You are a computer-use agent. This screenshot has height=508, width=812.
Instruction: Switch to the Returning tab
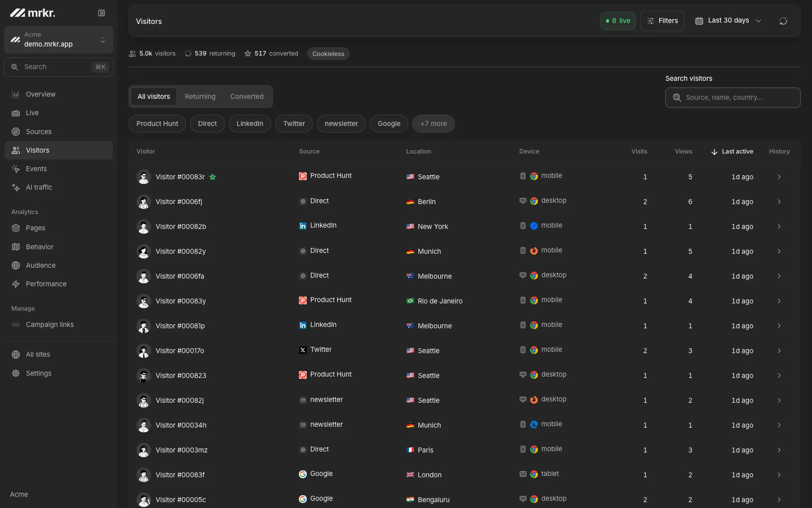tap(200, 97)
